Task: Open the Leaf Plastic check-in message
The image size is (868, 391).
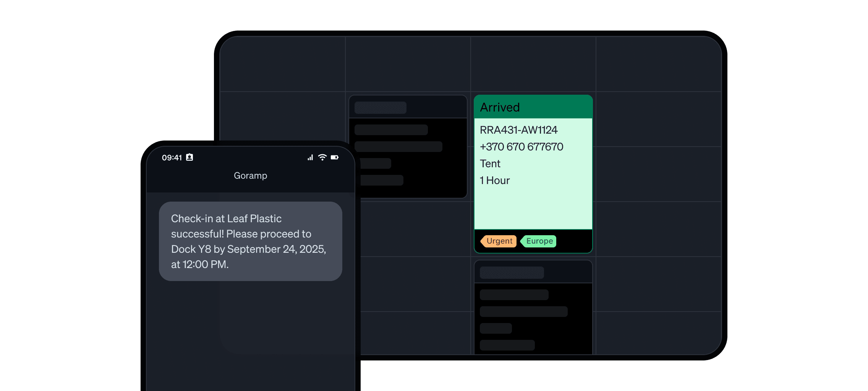Action: (251, 241)
